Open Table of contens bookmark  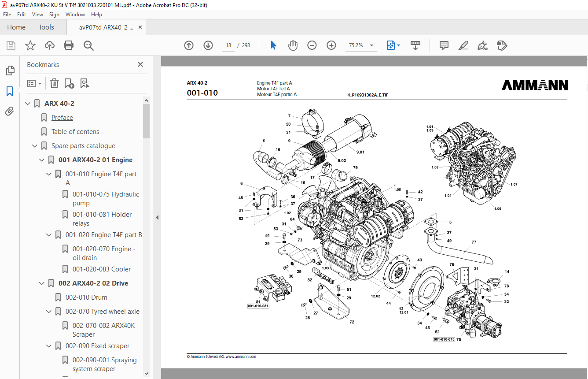pyautogui.click(x=75, y=132)
